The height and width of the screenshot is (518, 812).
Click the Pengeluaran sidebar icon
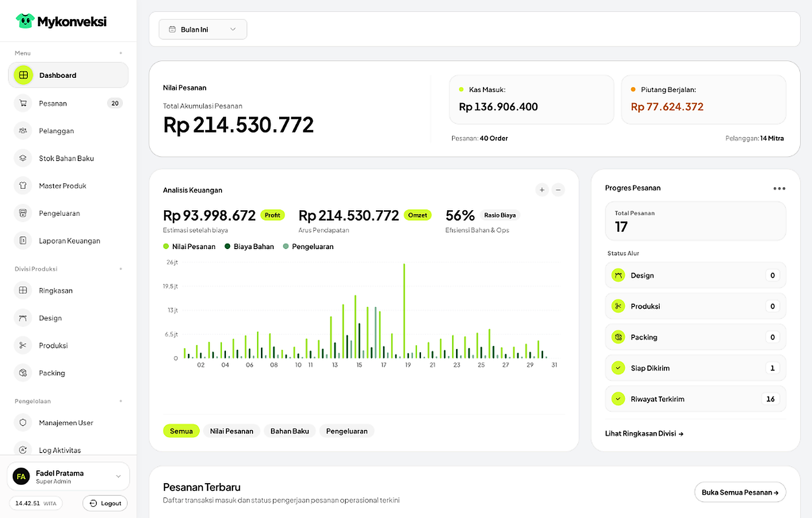23,213
